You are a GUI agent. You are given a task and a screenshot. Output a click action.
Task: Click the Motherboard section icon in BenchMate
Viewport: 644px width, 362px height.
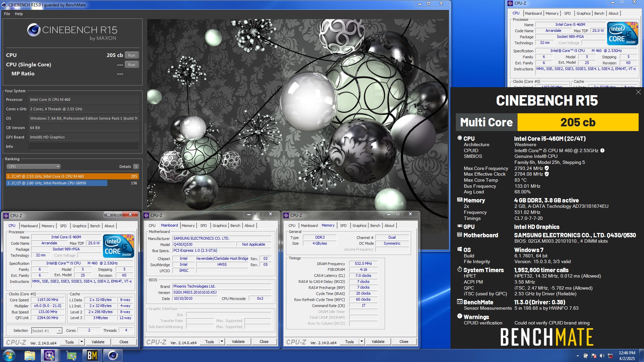point(460,235)
